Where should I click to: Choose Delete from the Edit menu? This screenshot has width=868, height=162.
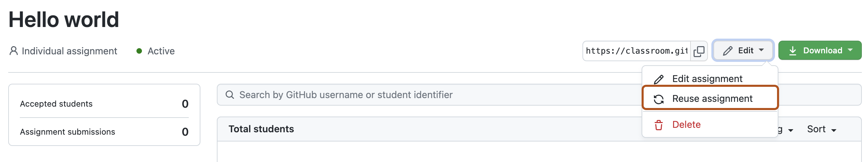point(686,125)
